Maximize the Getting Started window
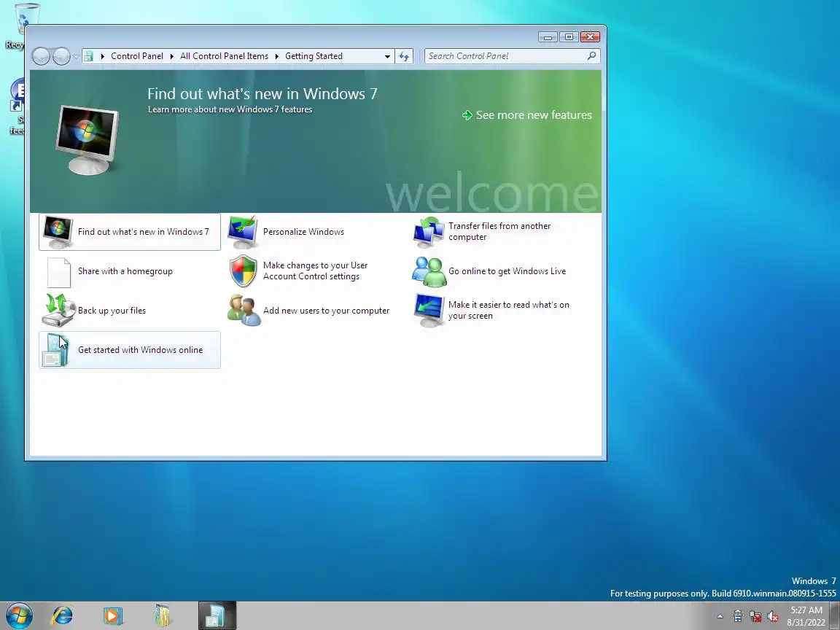The height and width of the screenshot is (630, 840). [569, 37]
